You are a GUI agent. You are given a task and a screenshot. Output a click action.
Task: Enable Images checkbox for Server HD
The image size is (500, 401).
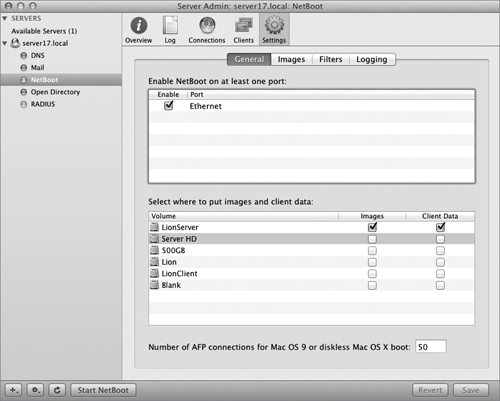tap(372, 239)
